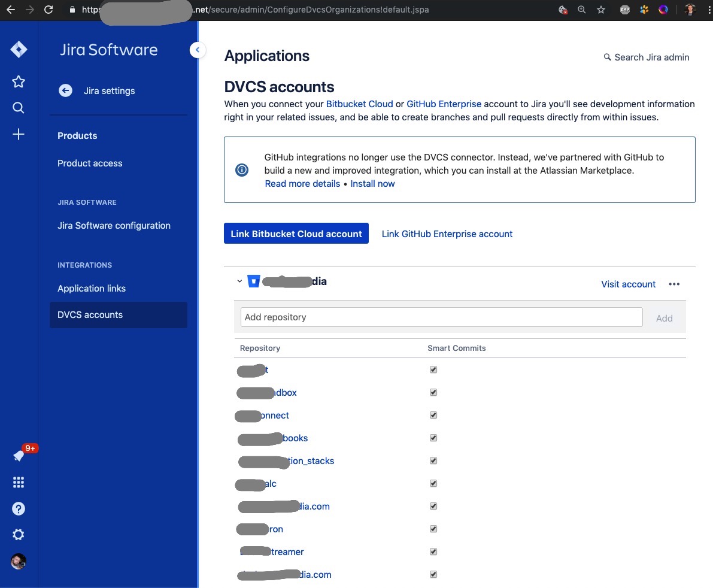The width and height of the screenshot is (713, 588).
Task: Click the Add repository text field
Action: click(442, 317)
